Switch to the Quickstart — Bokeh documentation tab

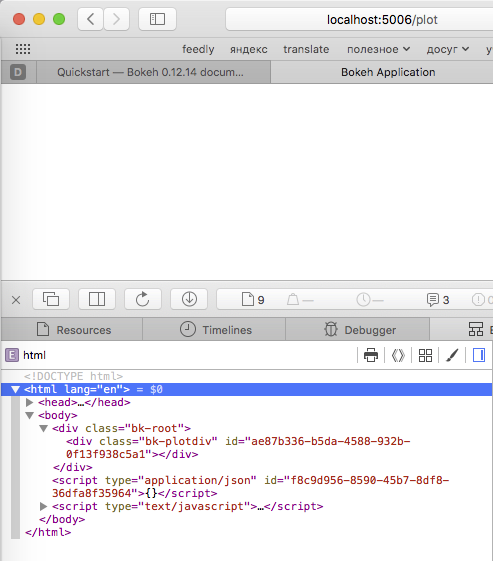[x=153, y=72]
